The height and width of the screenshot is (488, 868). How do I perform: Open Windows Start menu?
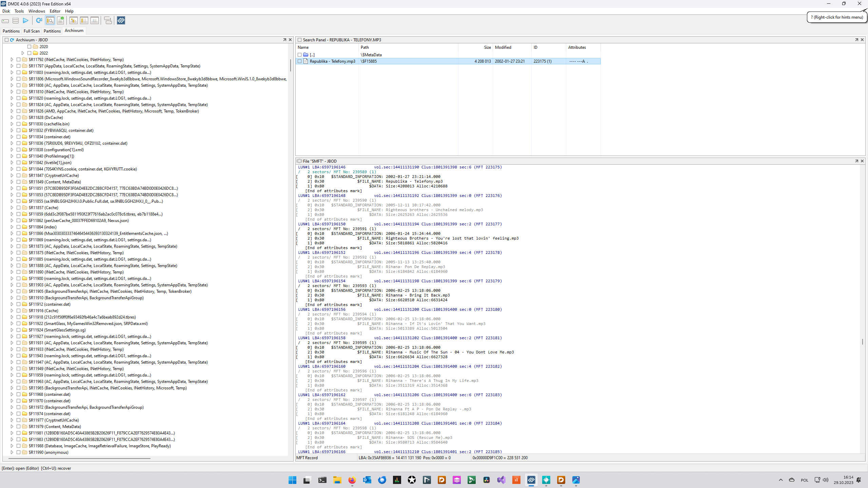tap(292, 480)
